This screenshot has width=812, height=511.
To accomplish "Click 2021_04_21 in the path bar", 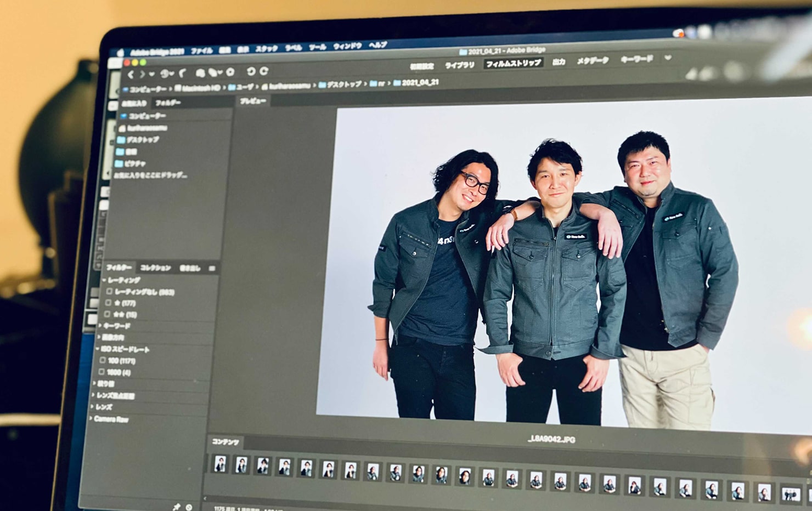I will click(x=415, y=82).
